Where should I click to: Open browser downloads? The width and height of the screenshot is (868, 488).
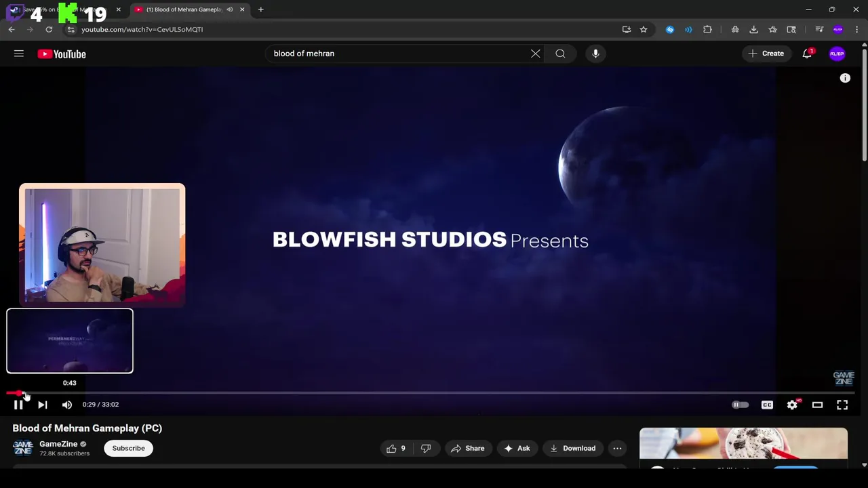pos(753,29)
